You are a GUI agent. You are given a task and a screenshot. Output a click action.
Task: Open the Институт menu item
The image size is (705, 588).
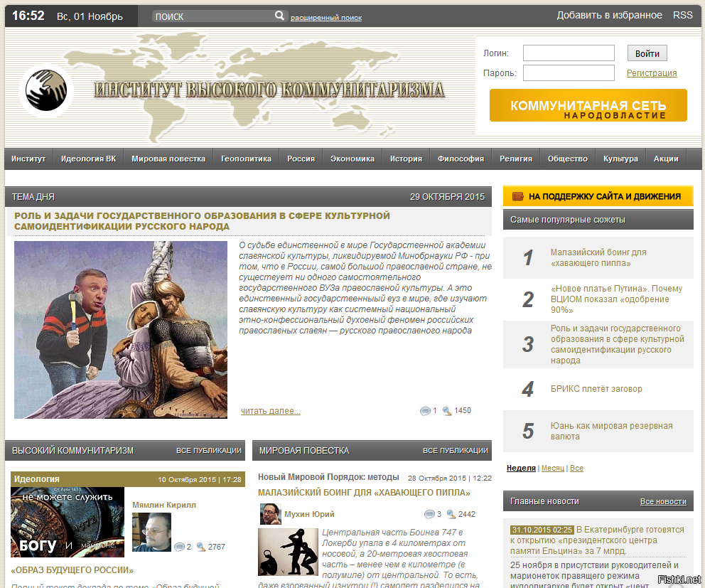coord(28,159)
